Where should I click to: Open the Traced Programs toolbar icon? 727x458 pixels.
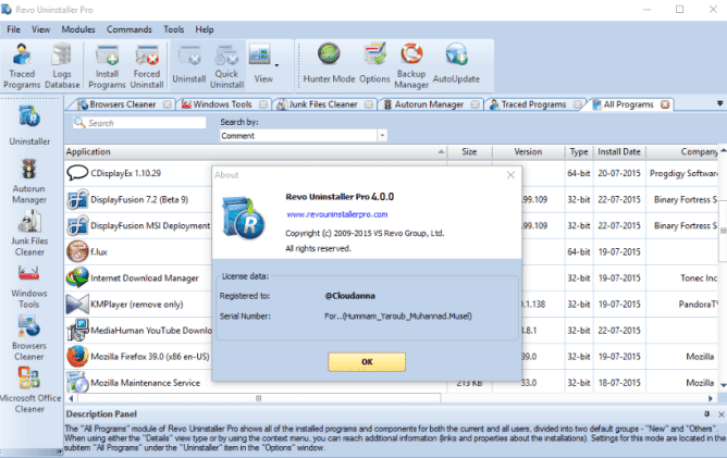(x=22, y=65)
